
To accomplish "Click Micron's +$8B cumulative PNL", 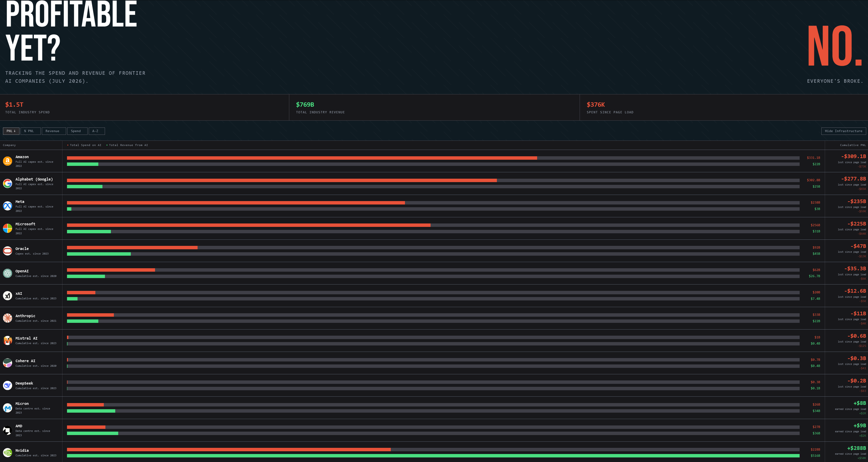I will (x=860, y=403).
